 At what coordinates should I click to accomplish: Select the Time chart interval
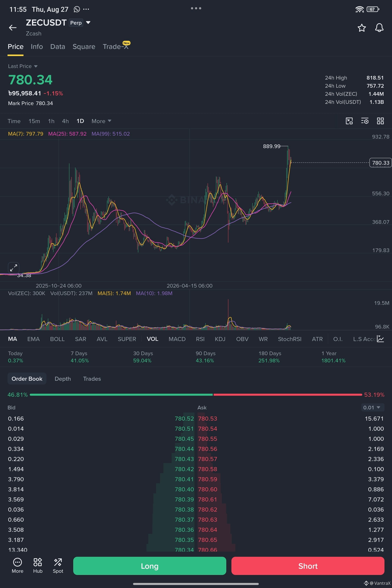coord(14,121)
